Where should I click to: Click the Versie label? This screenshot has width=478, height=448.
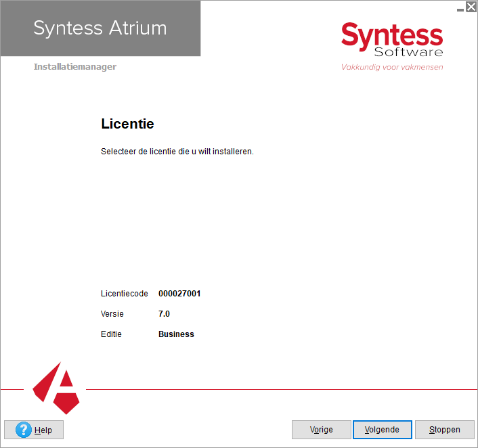click(x=112, y=313)
